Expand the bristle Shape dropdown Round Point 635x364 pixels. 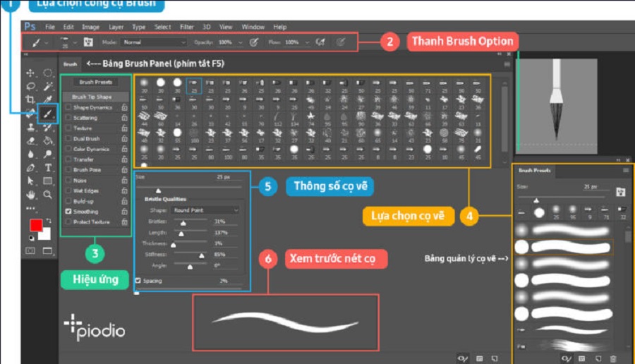tap(205, 210)
